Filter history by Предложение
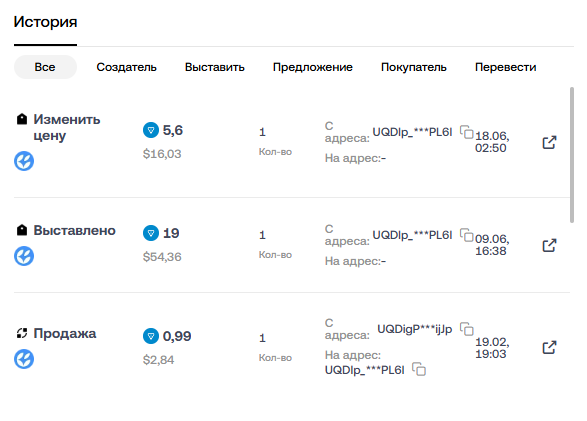 pos(313,67)
